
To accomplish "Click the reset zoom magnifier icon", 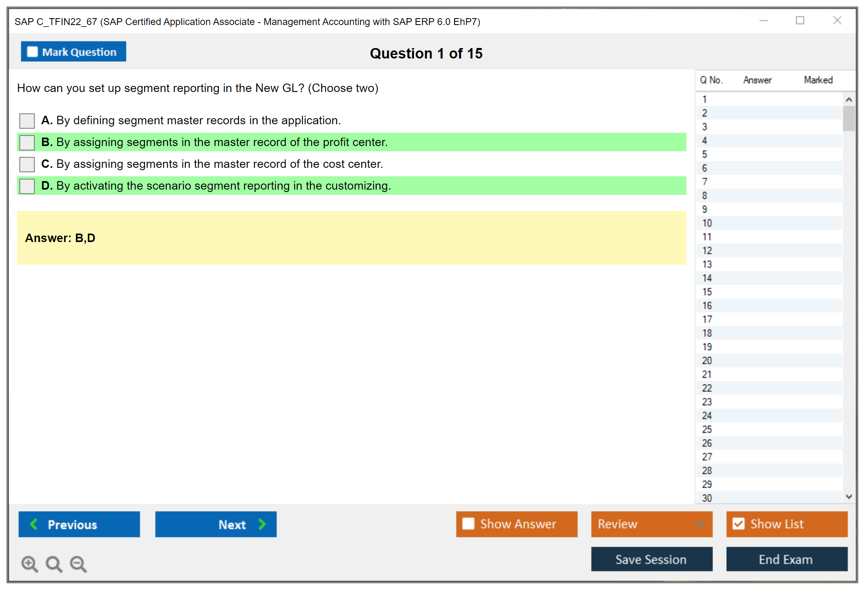I will coord(54,564).
